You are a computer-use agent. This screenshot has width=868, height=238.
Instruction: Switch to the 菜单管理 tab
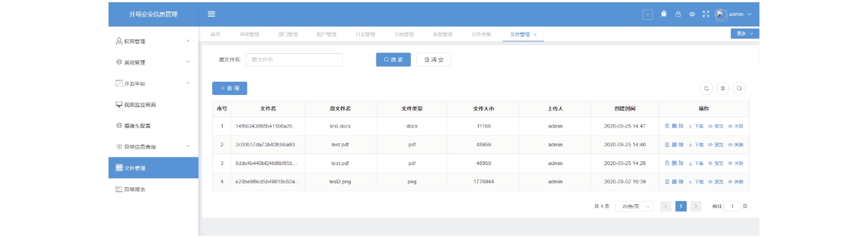[249, 34]
